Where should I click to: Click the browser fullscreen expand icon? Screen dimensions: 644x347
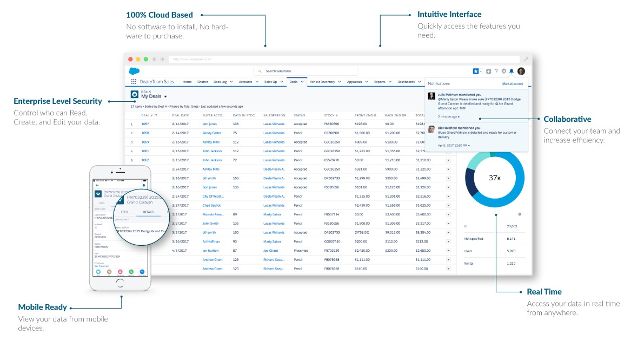point(525,59)
